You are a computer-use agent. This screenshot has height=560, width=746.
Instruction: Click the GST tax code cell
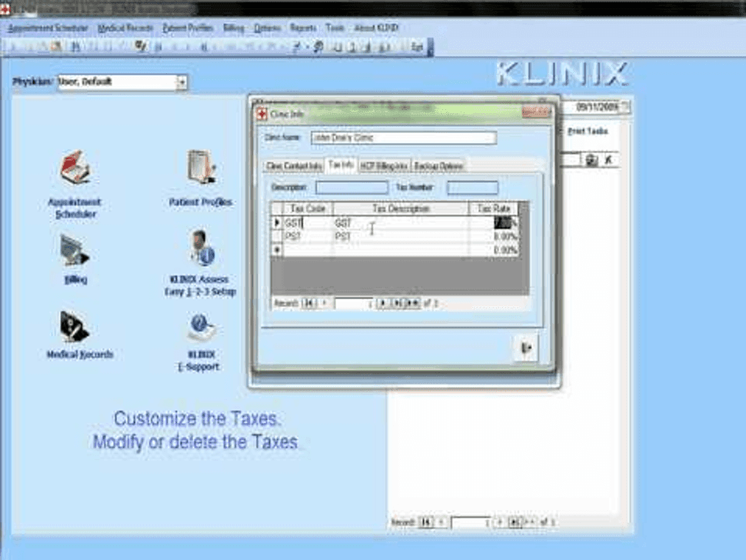pyautogui.click(x=308, y=222)
